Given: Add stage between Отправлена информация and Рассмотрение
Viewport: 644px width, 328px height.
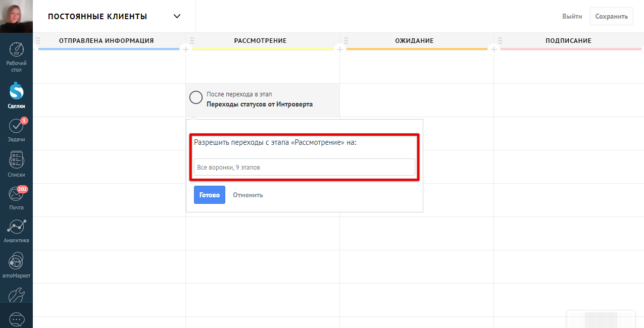Looking at the screenshot, I should point(185,49).
